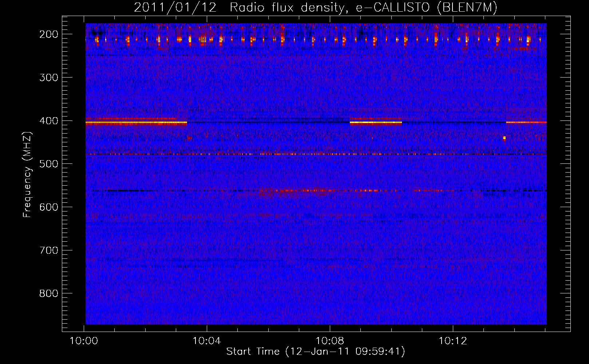Click the 10:00 time tick label
Image resolution: width=589 pixels, height=364 pixels.
pyautogui.click(x=84, y=341)
